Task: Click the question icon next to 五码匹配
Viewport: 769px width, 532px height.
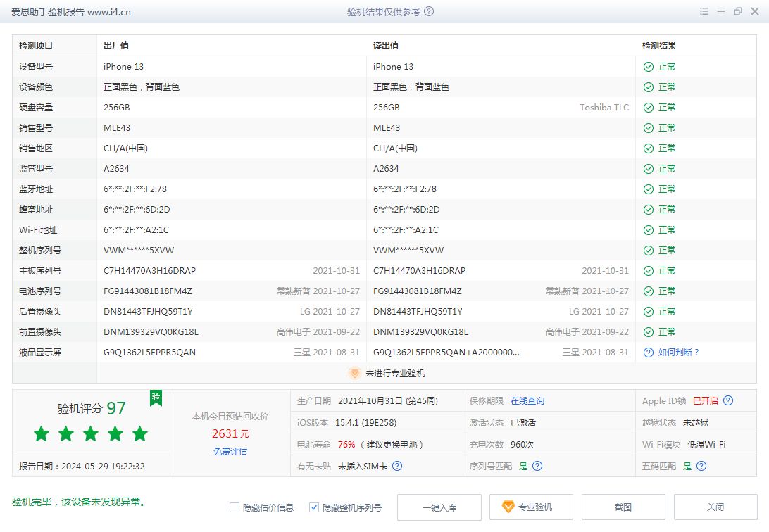Action: coord(701,466)
